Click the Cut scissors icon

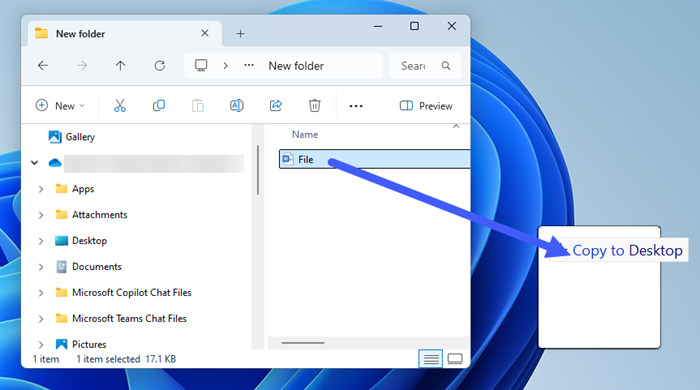[x=120, y=106]
